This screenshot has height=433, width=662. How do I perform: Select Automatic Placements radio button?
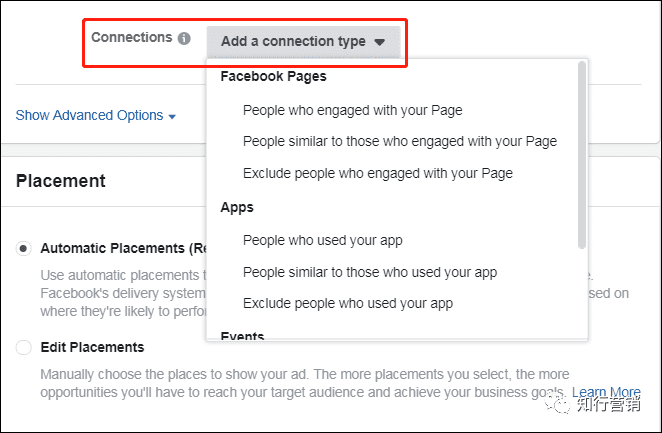pos(24,249)
